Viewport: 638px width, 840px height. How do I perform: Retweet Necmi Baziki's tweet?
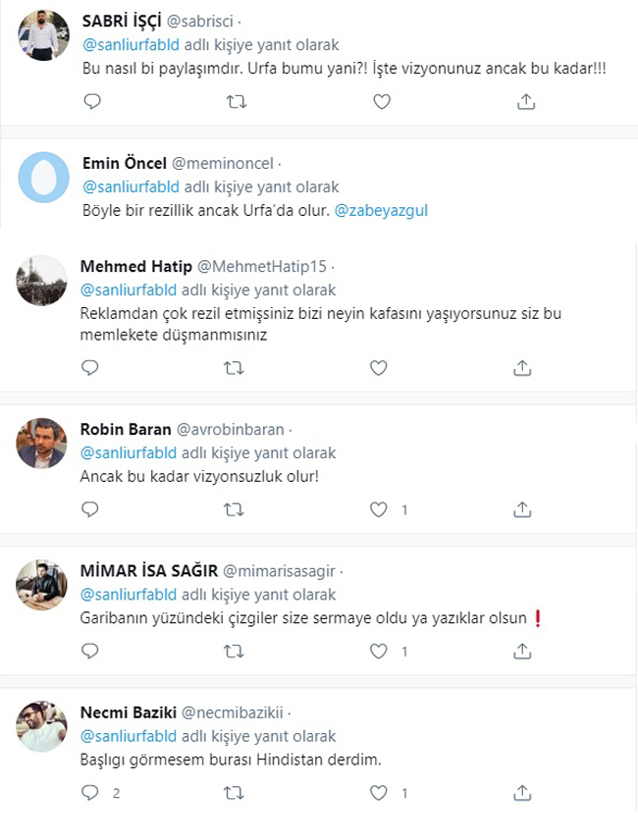pos(234,792)
